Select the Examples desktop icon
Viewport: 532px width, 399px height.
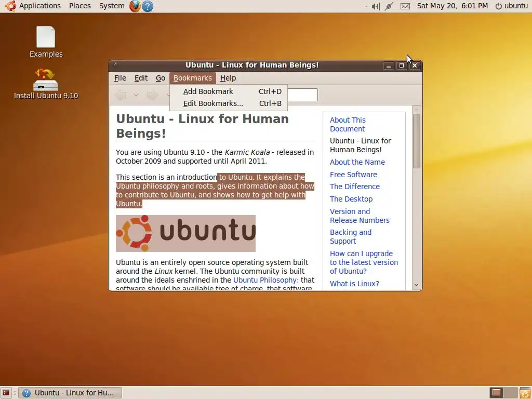(46, 42)
